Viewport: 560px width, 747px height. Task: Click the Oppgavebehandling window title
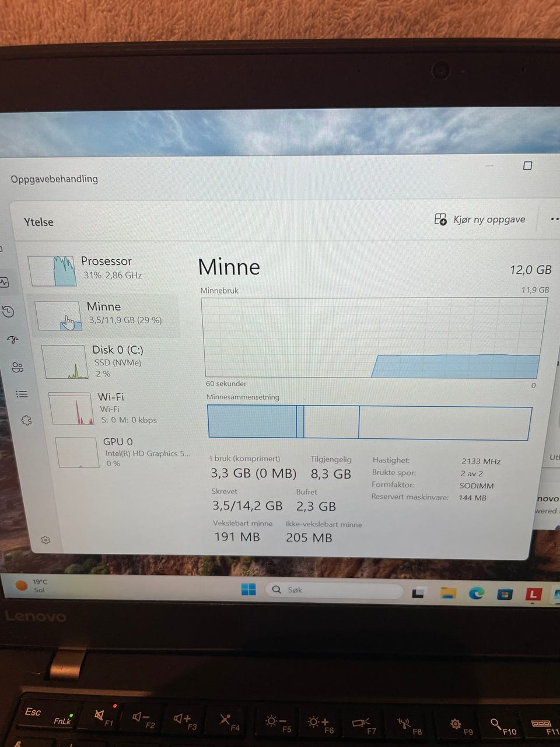coord(54,179)
